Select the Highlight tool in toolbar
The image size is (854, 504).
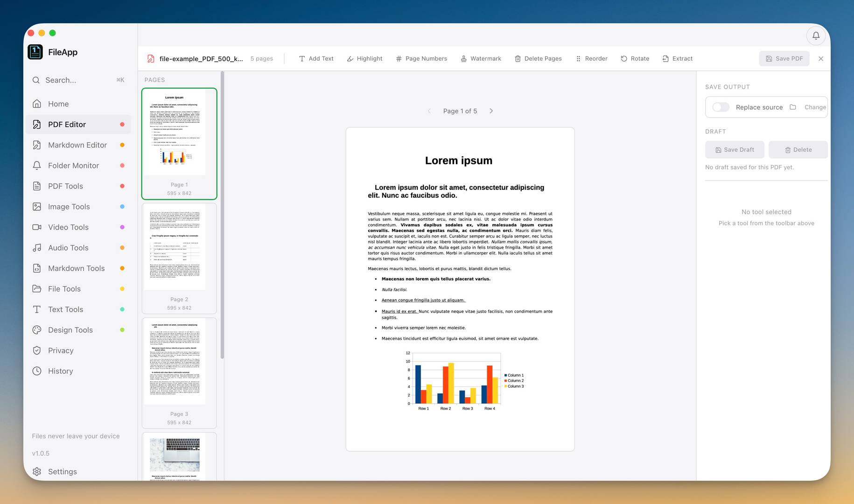point(364,59)
